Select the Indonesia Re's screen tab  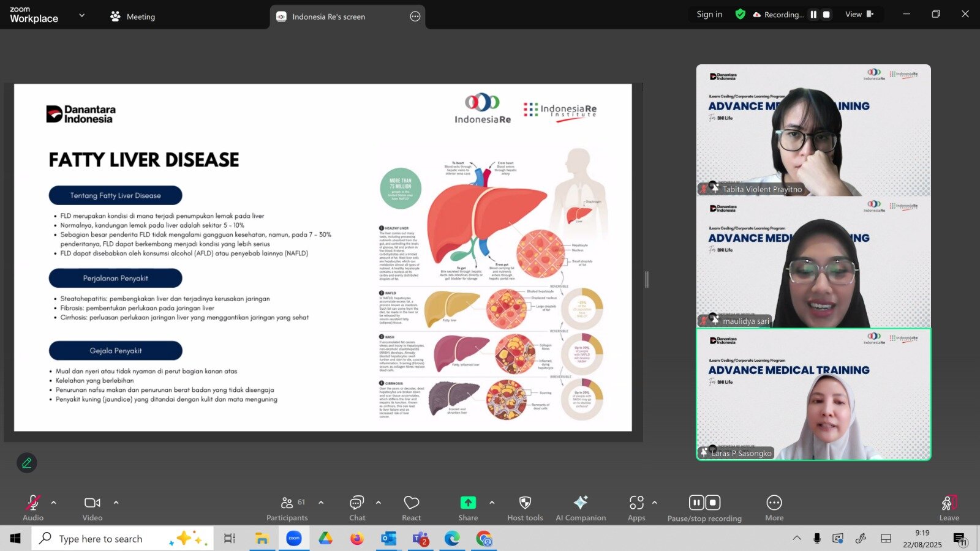click(329, 17)
